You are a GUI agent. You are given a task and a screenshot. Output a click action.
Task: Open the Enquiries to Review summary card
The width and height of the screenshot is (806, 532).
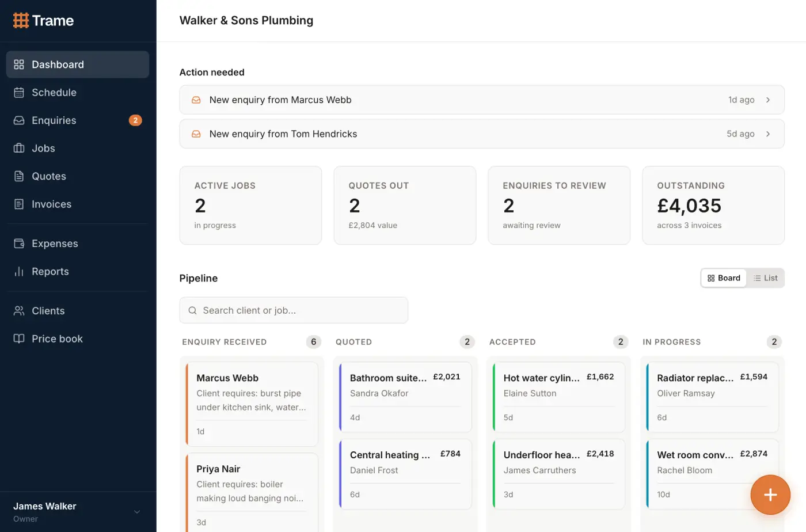[x=559, y=206]
